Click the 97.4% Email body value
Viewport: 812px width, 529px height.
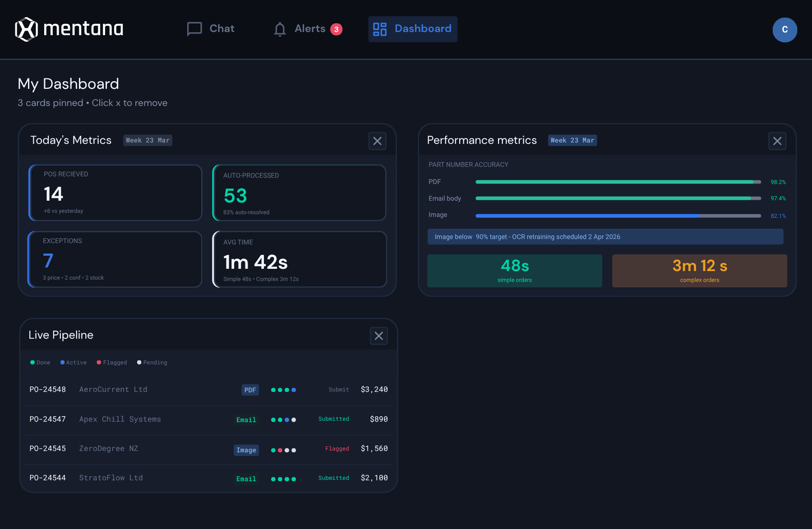[778, 198]
